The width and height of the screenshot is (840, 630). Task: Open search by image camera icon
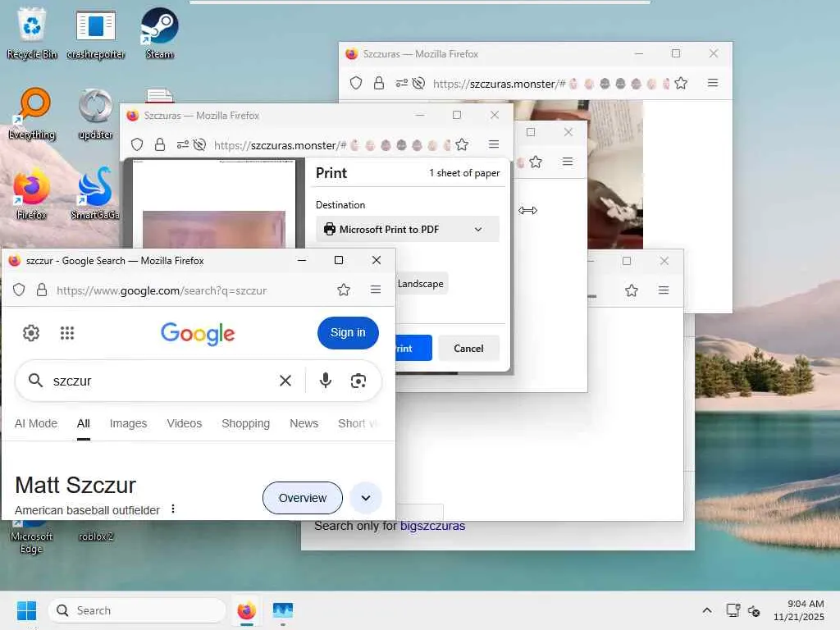tap(358, 381)
